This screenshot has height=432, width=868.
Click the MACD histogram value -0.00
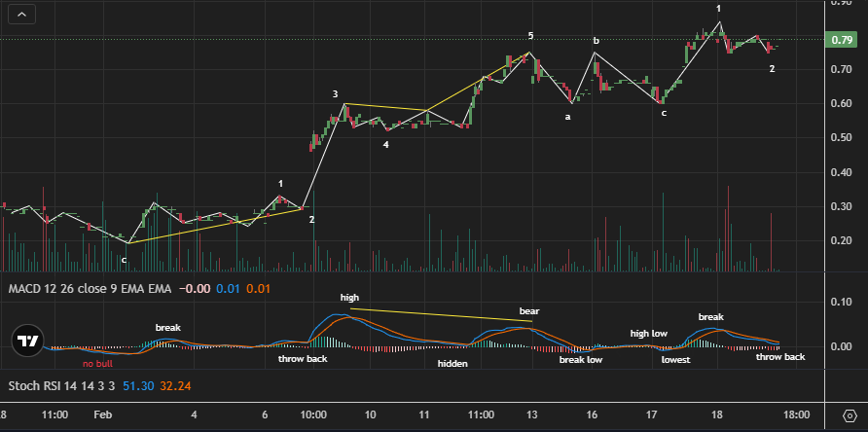[x=195, y=289]
